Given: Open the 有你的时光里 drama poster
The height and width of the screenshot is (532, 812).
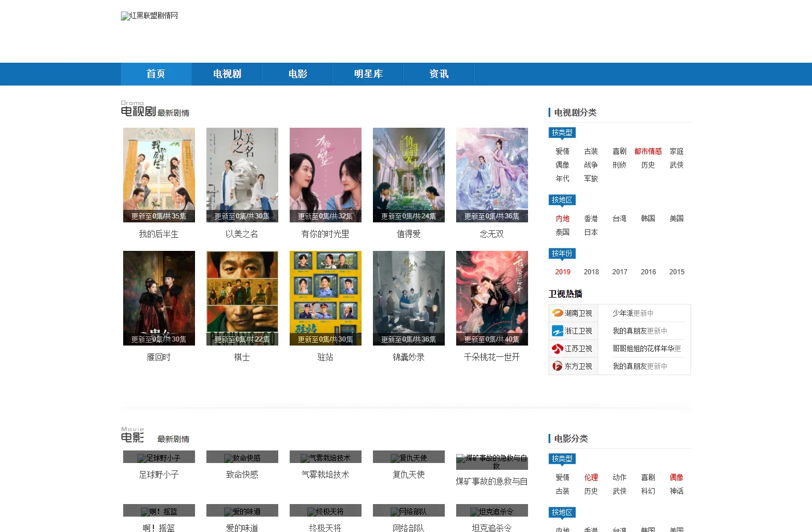Looking at the screenshot, I should point(326,175).
